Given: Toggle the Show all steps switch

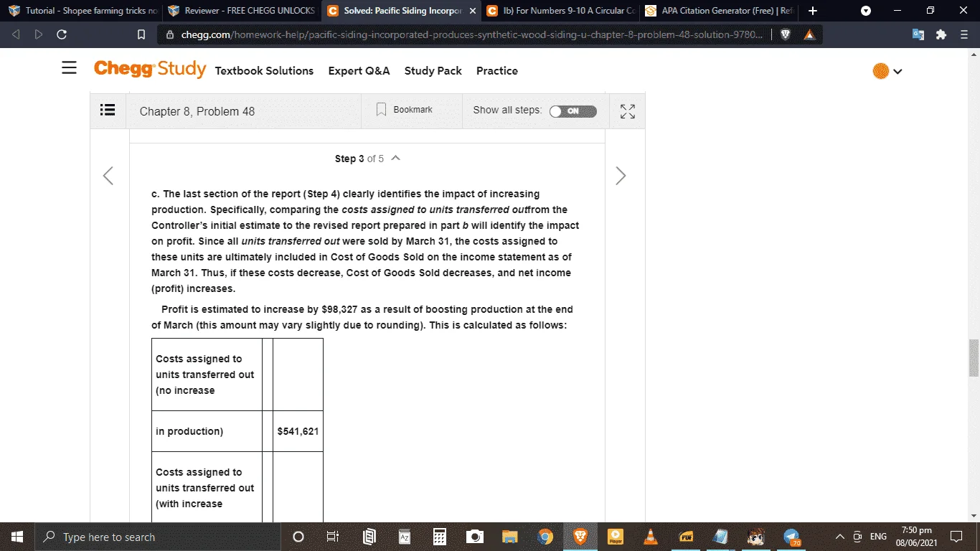Looking at the screenshot, I should tap(573, 111).
